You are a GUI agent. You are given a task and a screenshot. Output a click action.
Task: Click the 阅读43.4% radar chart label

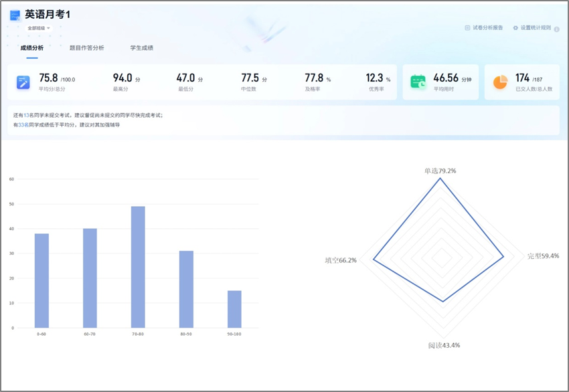pos(444,345)
